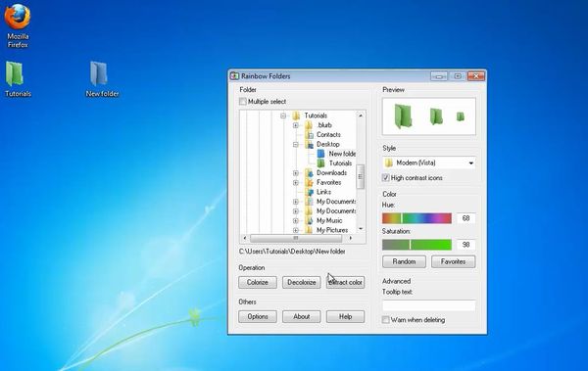The image size is (588, 371).
Task: Click the path text C:\Users\Tutorials\Desktop\New folder
Action: (292, 252)
